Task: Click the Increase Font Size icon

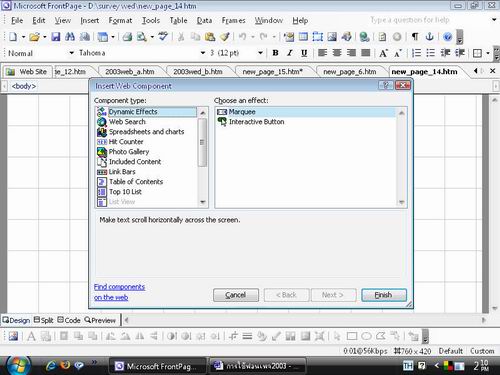Action: [x=383, y=53]
